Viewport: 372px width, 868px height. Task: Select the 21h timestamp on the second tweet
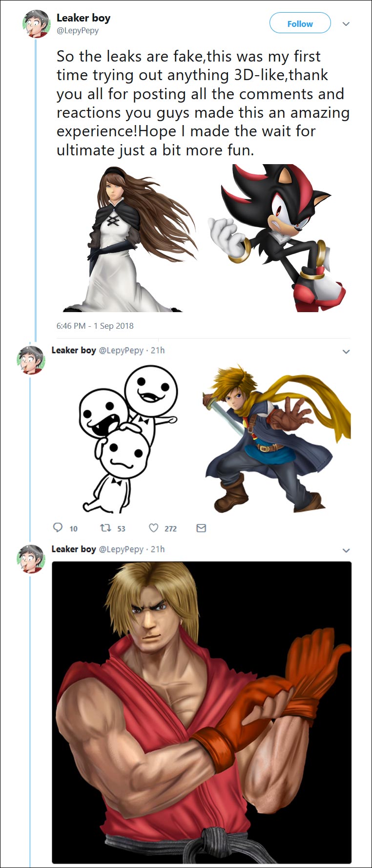click(159, 350)
